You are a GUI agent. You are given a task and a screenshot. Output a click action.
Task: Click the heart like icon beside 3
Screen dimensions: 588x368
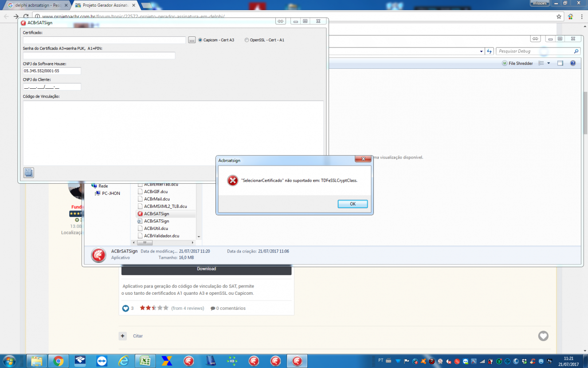[125, 308]
